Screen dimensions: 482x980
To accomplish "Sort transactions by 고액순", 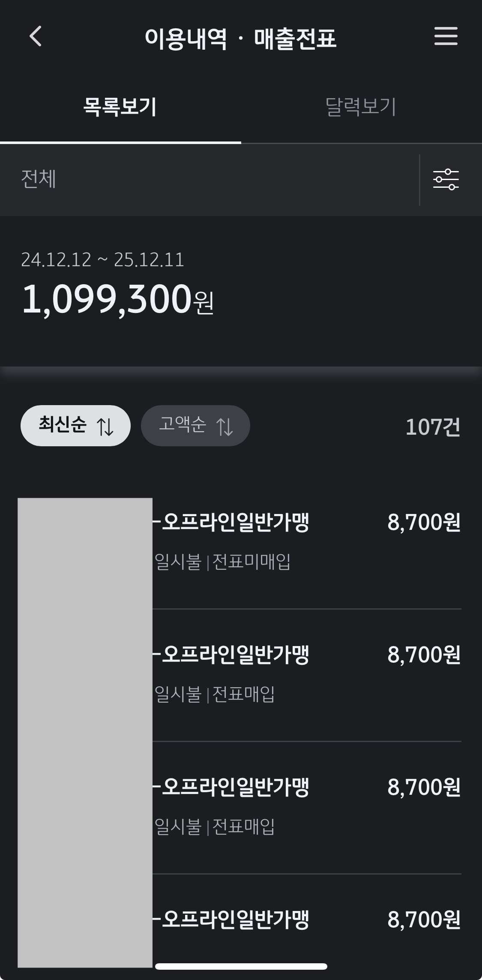I will click(183, 425).
